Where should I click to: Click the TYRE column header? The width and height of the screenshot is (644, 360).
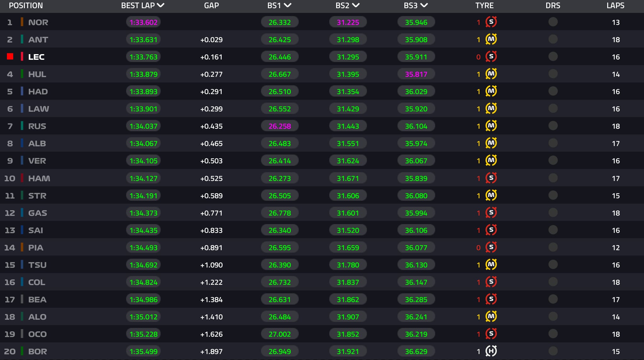click(484, 5)
